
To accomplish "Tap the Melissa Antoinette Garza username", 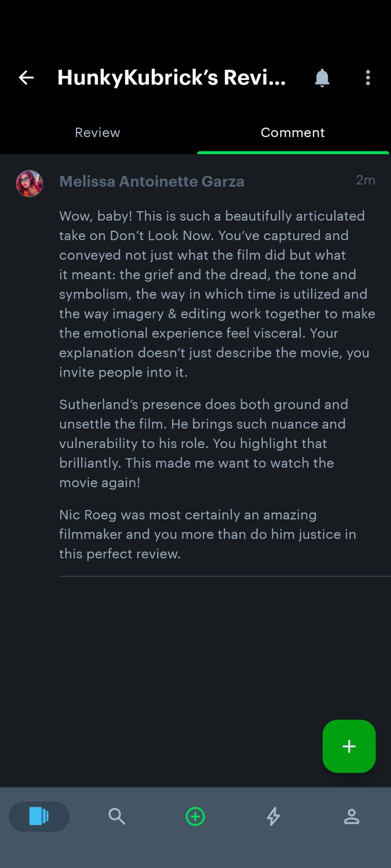I will click(x=152, y=182).
